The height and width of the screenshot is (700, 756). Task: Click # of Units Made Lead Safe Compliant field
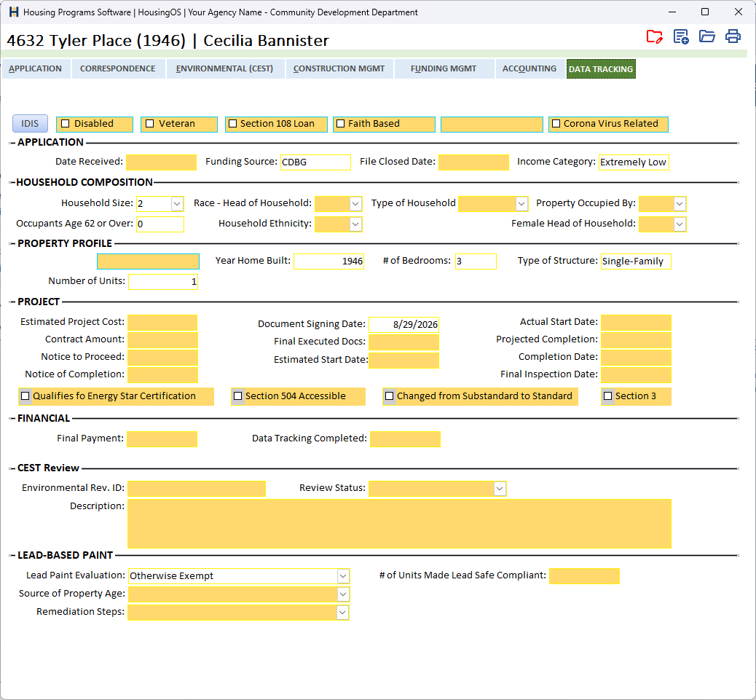tap(584, 576)
